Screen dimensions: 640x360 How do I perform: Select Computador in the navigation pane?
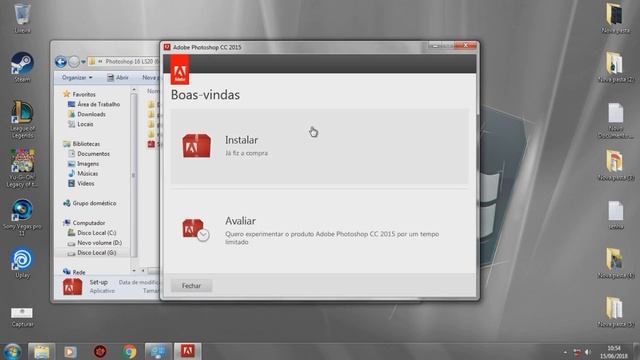click(x=84, y=223)
